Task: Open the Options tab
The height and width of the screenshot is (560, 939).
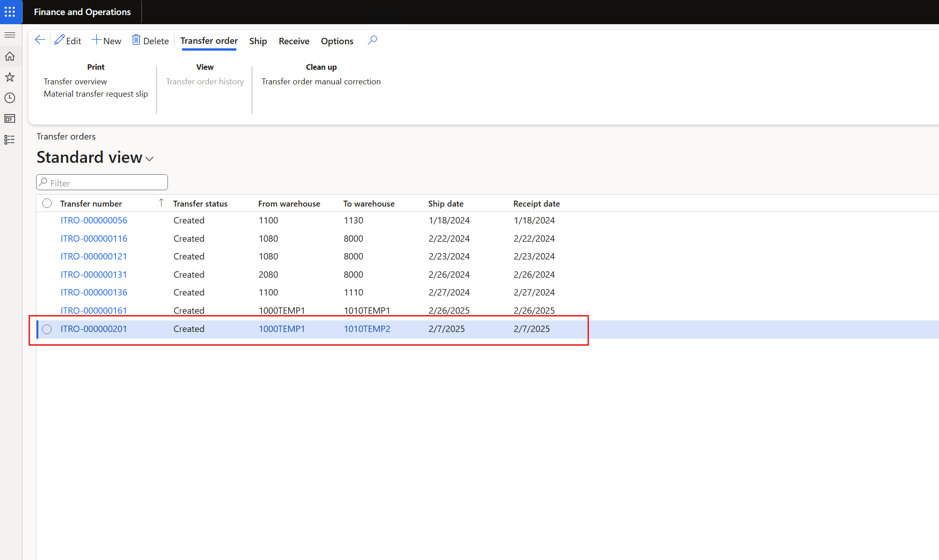Action: pos(337,41)
